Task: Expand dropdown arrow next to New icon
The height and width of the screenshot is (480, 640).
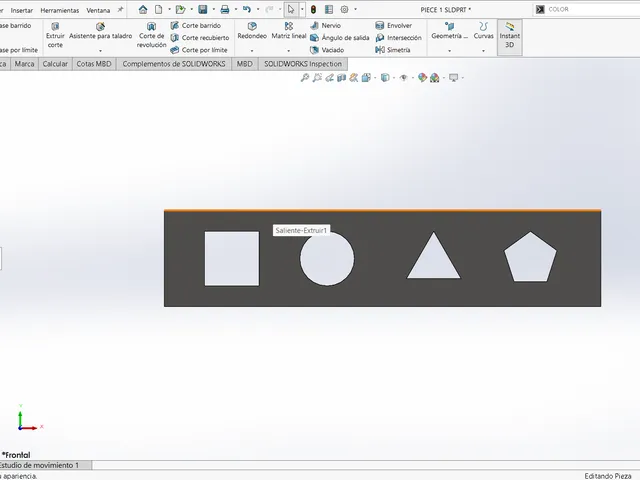Action: [x=169, y=9]
